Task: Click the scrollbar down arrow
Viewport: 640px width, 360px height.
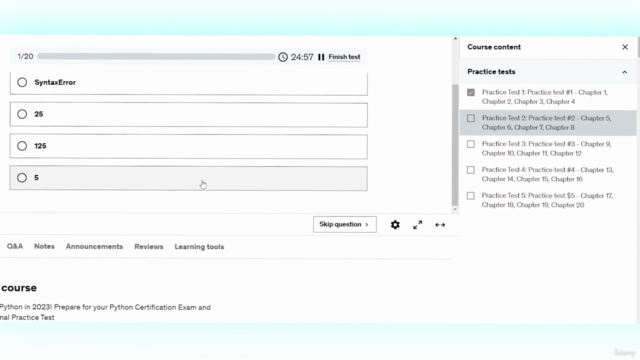Action: point(455,209)
